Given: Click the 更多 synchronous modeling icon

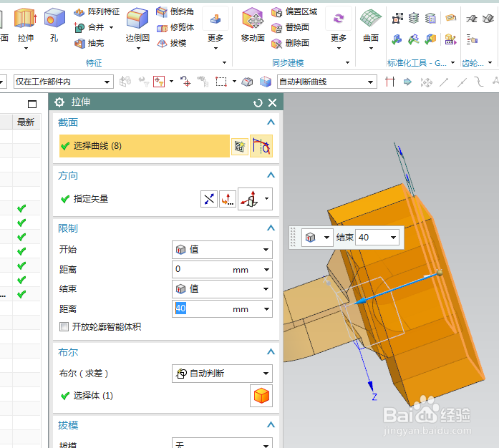Looking at the screenshot, I should [x=339, y=19].
